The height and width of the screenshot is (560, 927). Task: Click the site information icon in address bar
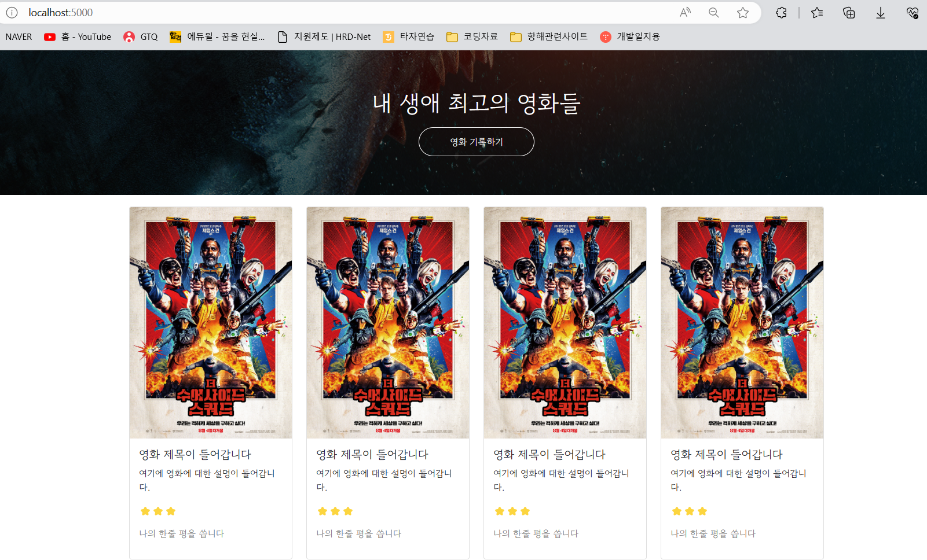tap(12, 13)
